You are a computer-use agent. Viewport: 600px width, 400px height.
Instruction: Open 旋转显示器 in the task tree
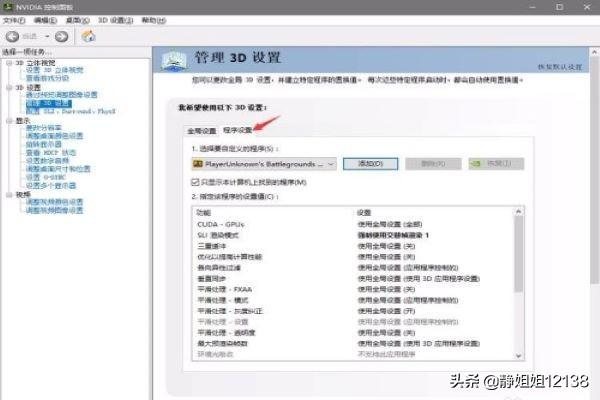44,144
